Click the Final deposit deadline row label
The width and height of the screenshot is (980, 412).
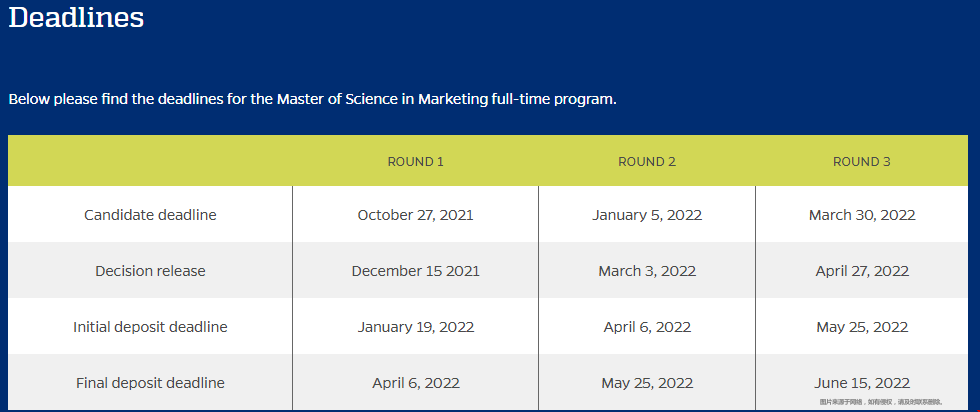point(150,383)
